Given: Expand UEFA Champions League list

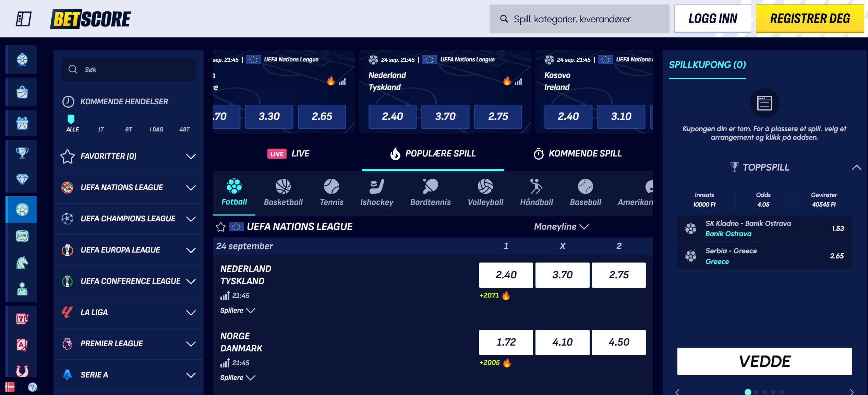Looking at the screenshot, I should click(x=128, y=219).
